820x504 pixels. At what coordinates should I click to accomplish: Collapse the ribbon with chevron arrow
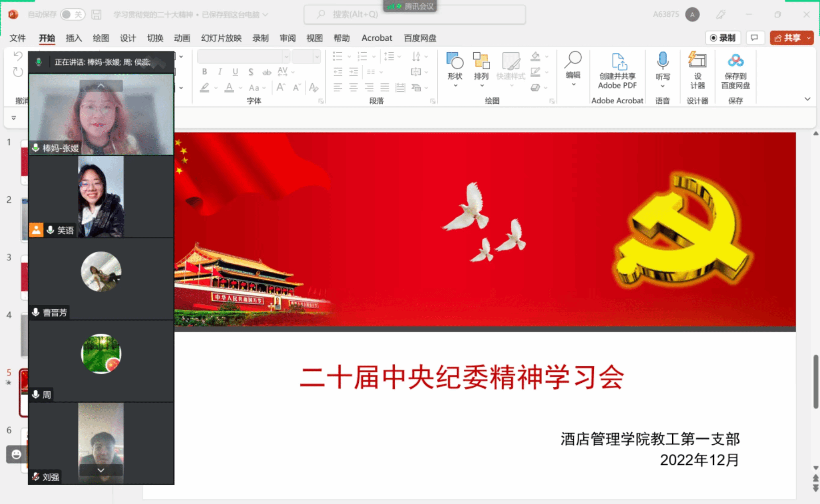(x=808, y=99)
